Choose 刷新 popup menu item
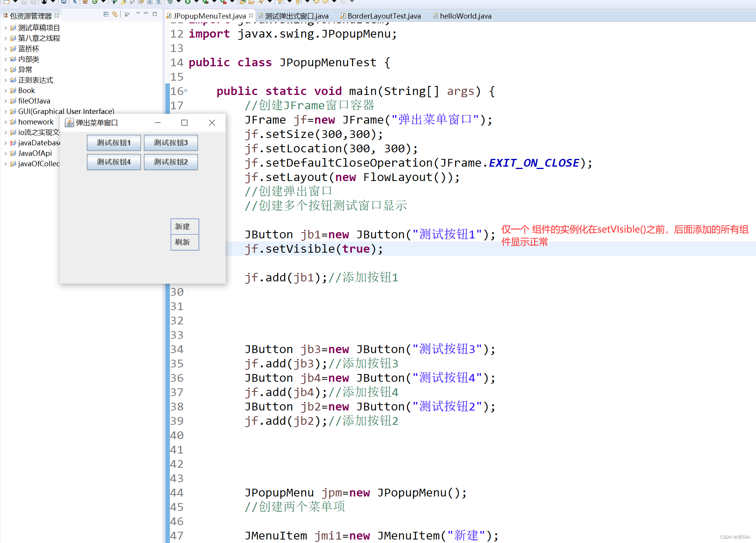This screenshot has height=543, width=756. [184, 242]
